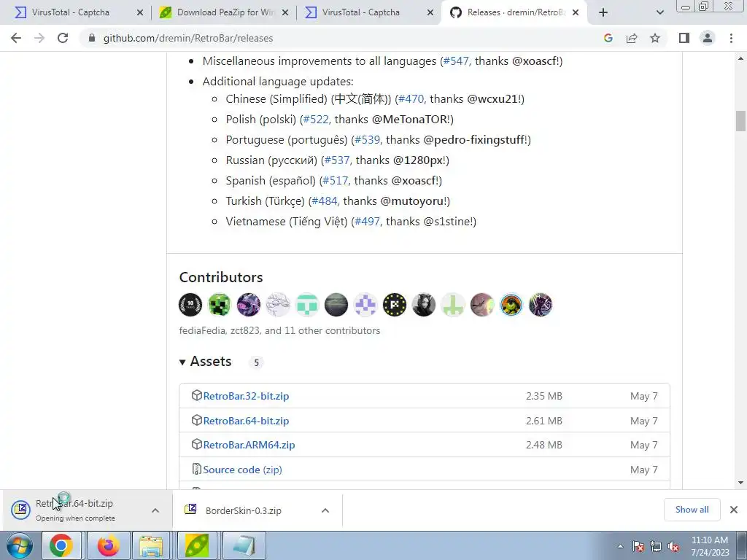This screenshot has height=560, width=747.
Task: Download RetroBar.ARM64.zip
Action: pos(249,446)
